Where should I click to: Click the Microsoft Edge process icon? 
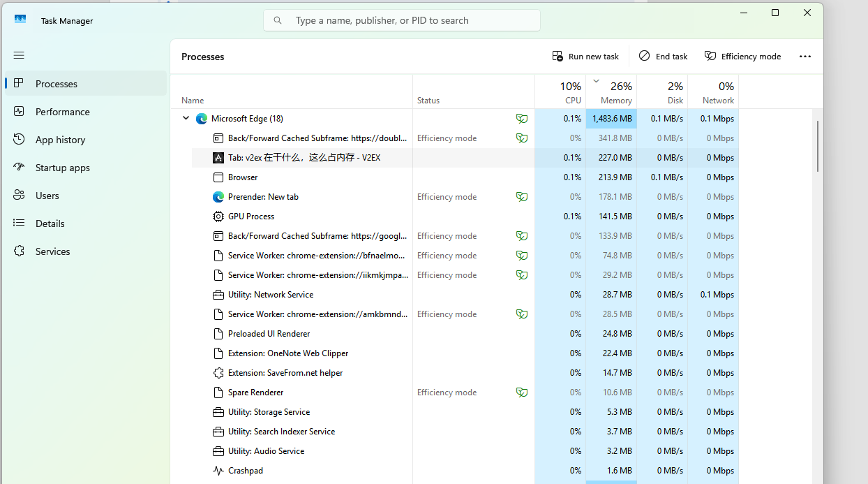(202, 119)
